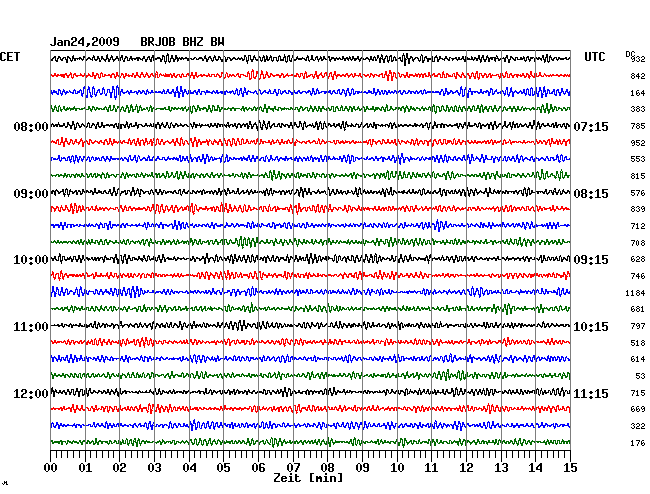This screenshot has width=650, height=494.
Task: Select the 10:00 CET time label
Action: (31, 260)
